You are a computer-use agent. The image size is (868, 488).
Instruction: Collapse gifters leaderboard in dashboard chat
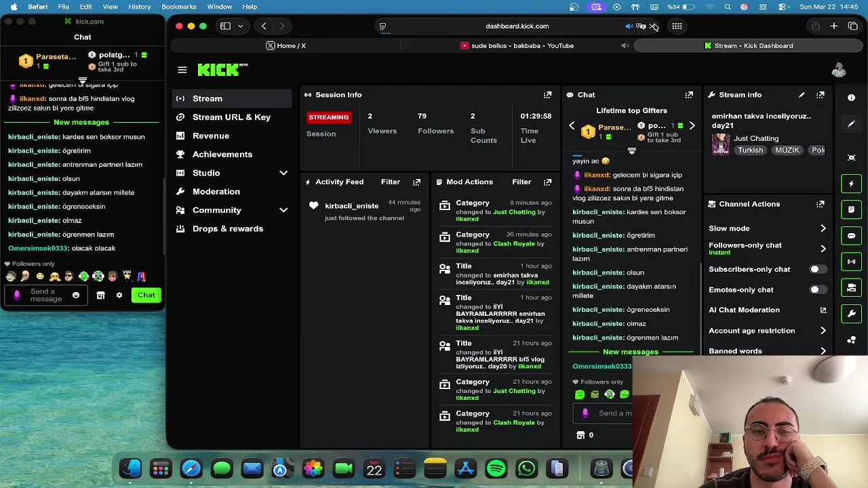click(632, 151)
